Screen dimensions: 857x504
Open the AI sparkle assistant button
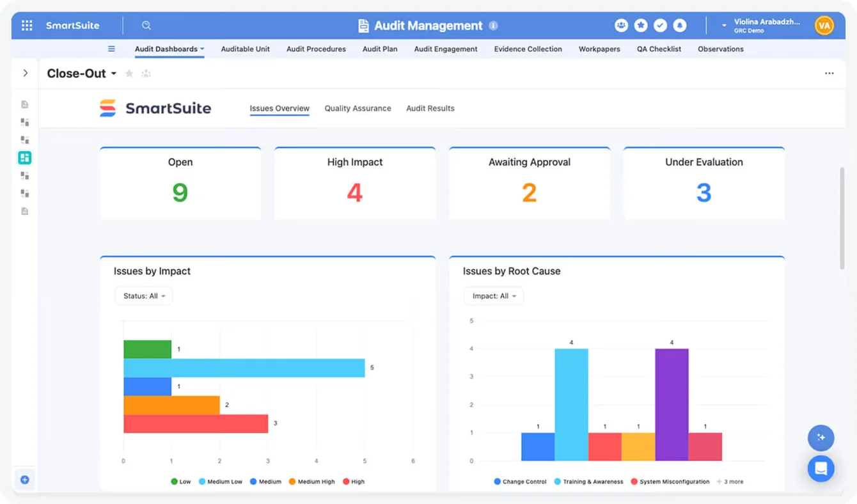[x=821, y=438]
